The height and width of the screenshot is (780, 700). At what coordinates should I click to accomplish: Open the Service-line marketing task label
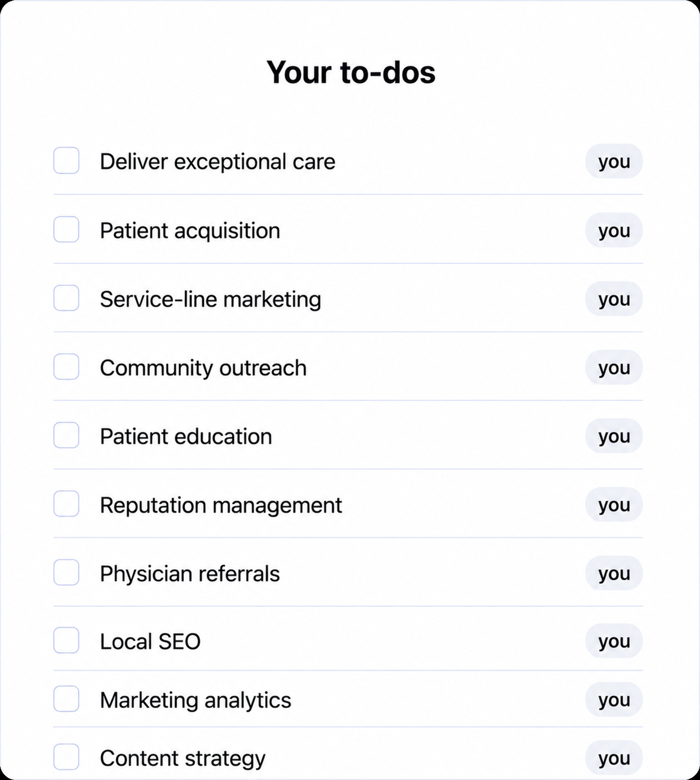(x=210, y=299)
